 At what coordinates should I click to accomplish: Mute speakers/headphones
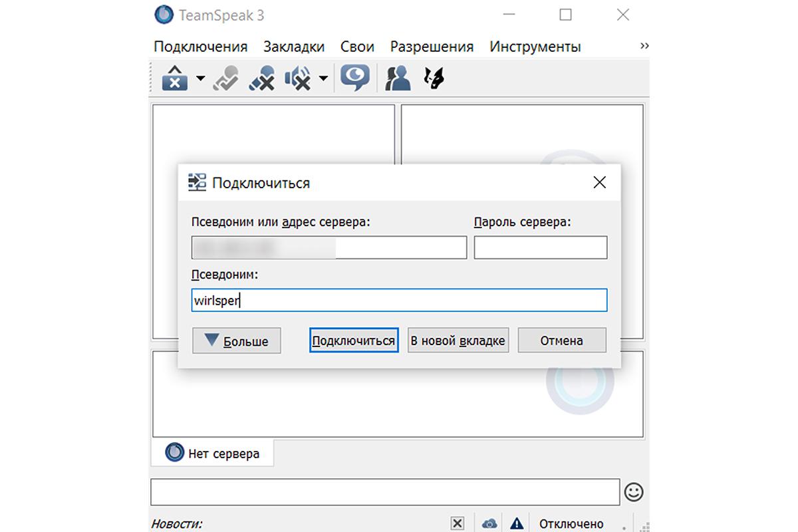click(298, 78)
